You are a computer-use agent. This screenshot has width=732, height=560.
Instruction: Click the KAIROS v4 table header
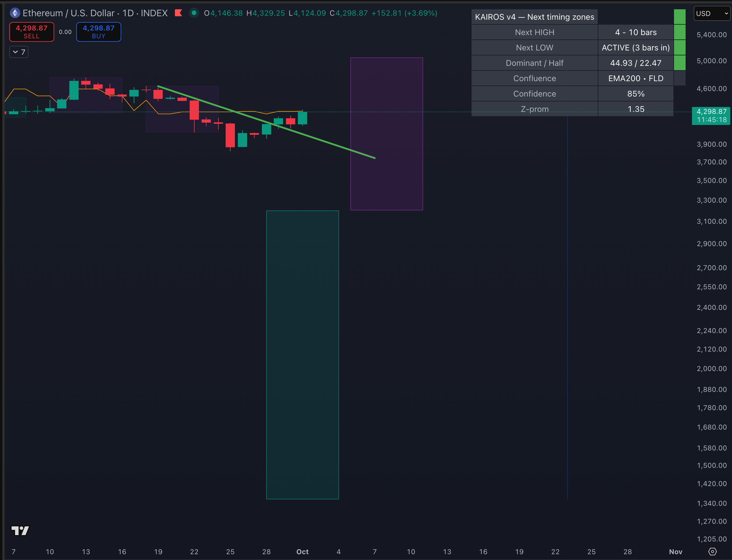pyautogui.click(x=534, y=17)
